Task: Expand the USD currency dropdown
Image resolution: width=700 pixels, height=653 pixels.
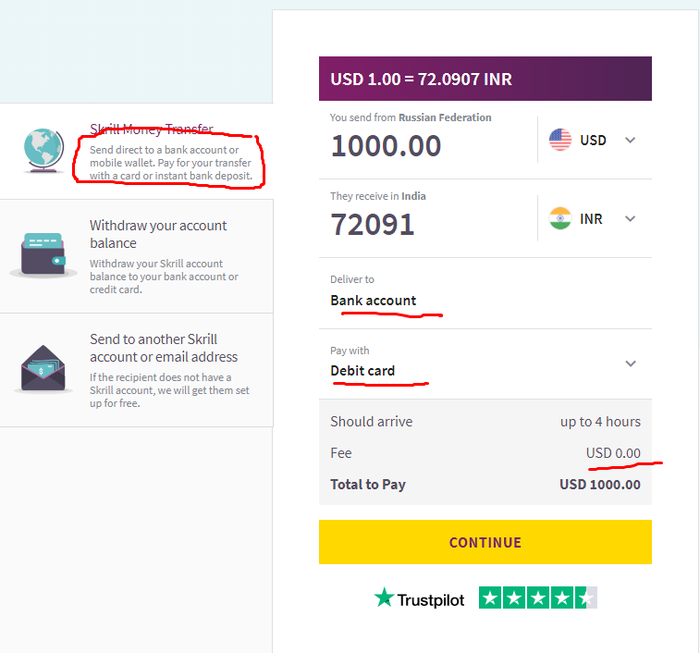Action: point(630,140)
